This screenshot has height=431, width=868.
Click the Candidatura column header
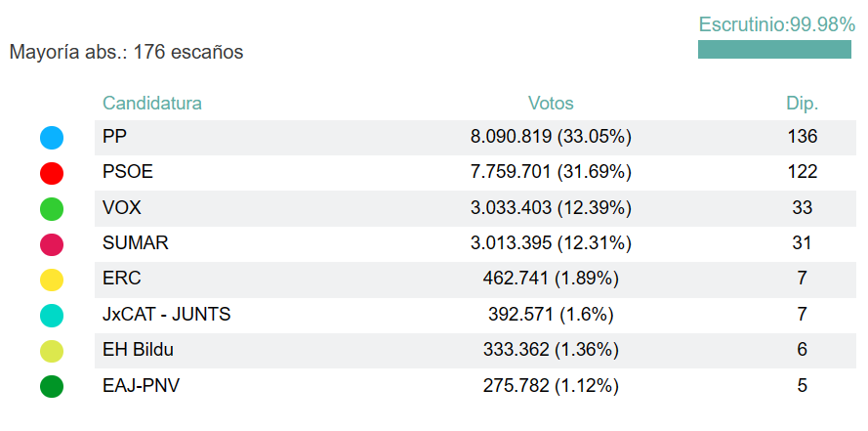coord(152,104)
